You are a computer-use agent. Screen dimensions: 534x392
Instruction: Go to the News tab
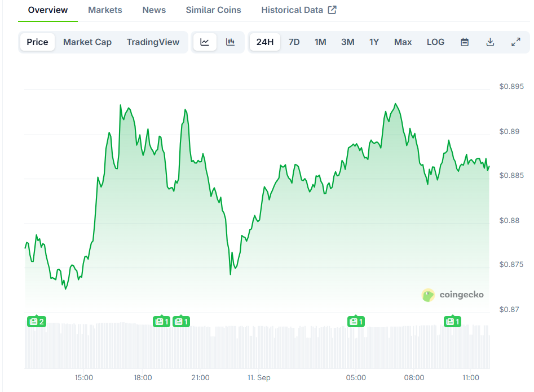(x=154, y=10)
